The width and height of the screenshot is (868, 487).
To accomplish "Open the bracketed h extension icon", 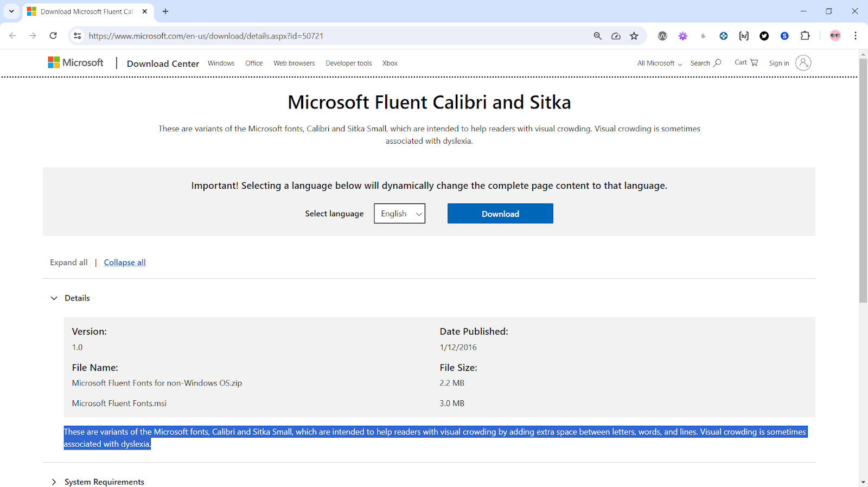I will pyautogui.click(x=744, y=36).
